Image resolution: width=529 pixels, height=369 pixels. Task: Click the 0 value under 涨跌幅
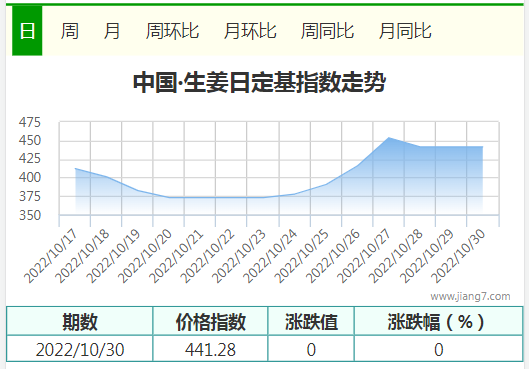click(439, 349)
